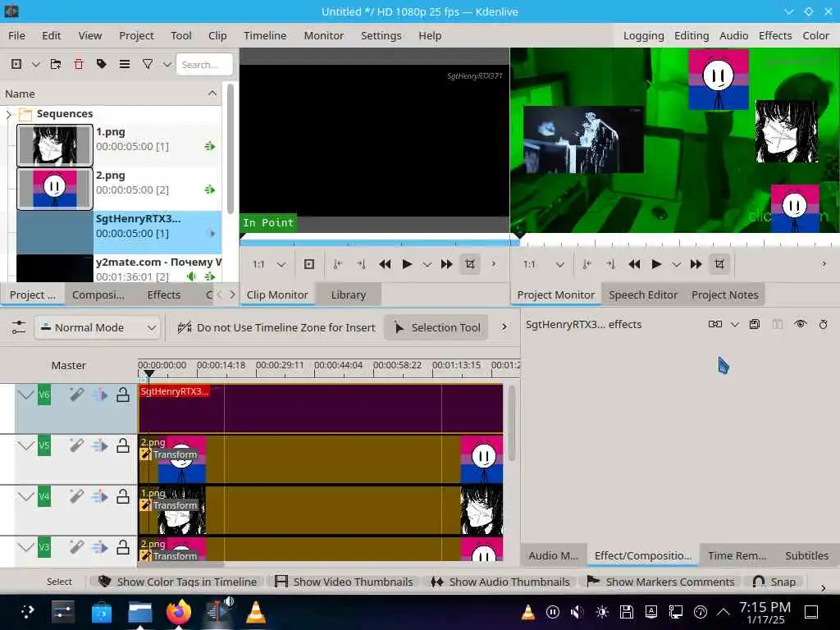Toggle the lock on track V4
This screenshot has height=630, width=840.
coord(123,496)
